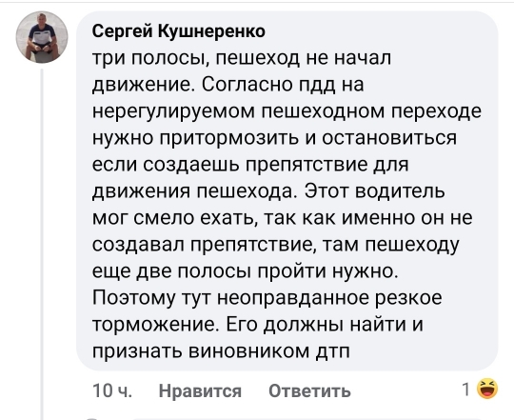
Task: Open the Сергей Кушнеренко author name link
Action: click(179, 31)
